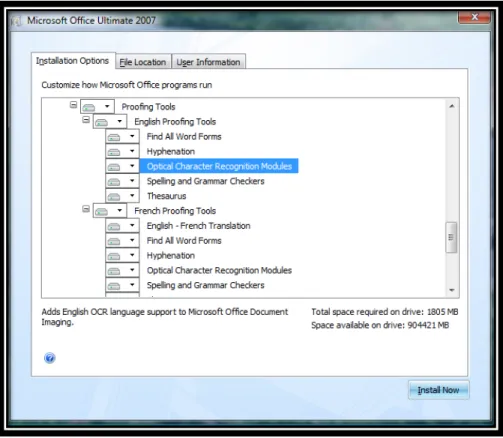Open the drive icon dropdown beside French Find All Word Forms
This screenshot has width=503, height=438.
coord(122,240)
